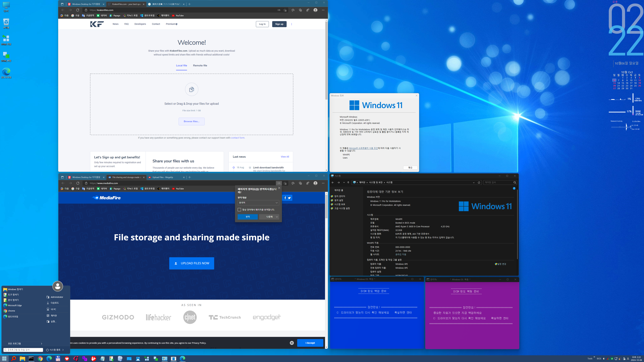Screen dimensions: 644x362
Task: Click the MediaFire Facebook icon
Action: tap(285, 198)
